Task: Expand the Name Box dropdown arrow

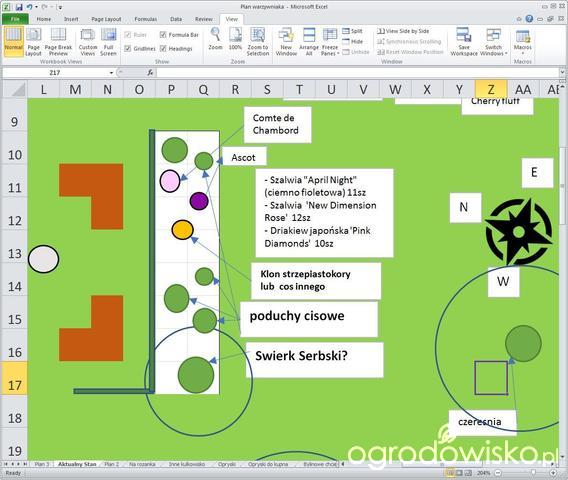Action: [111, 73]
